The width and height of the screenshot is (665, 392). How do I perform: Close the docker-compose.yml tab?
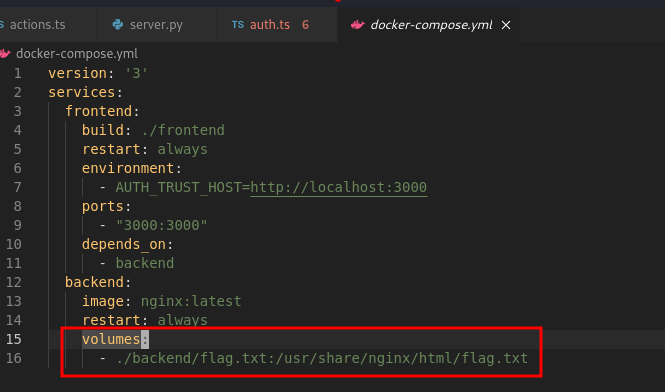pyautogui.click(x=506, y=25)
